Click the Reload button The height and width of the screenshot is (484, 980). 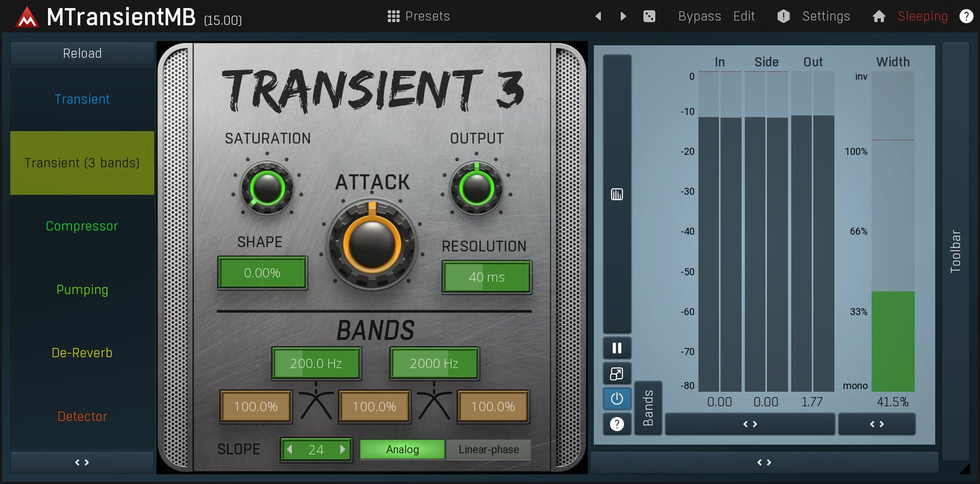tap(81, 53)
